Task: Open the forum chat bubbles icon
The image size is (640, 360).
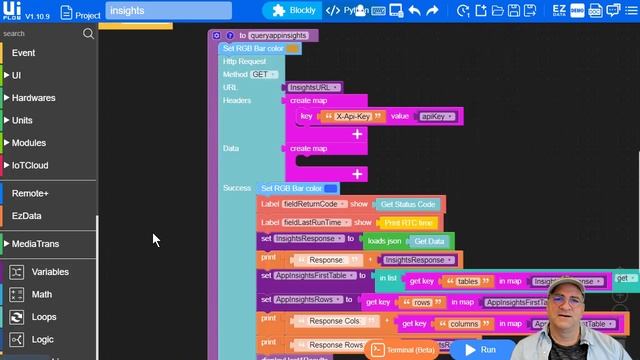Action: coord(613,11)
